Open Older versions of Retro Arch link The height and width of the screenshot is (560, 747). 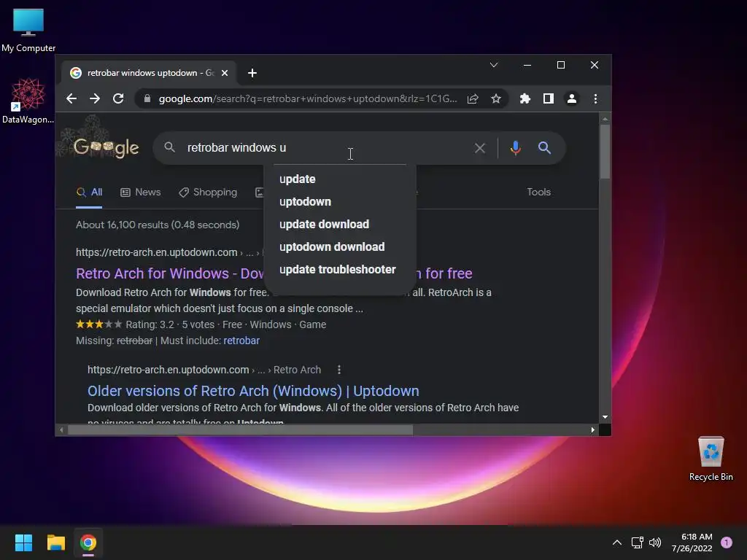(x=253, y=391)
